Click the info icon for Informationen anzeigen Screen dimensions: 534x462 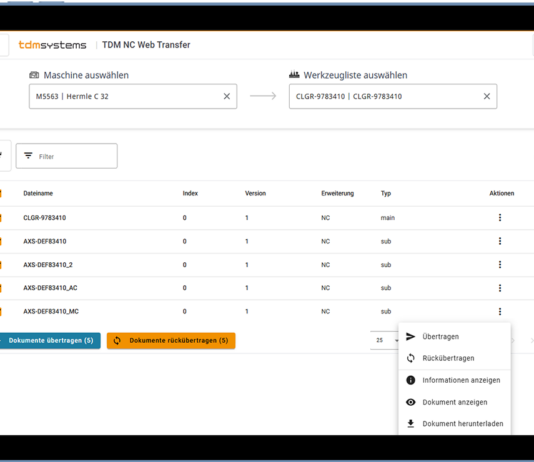click(x=411, y=380)
